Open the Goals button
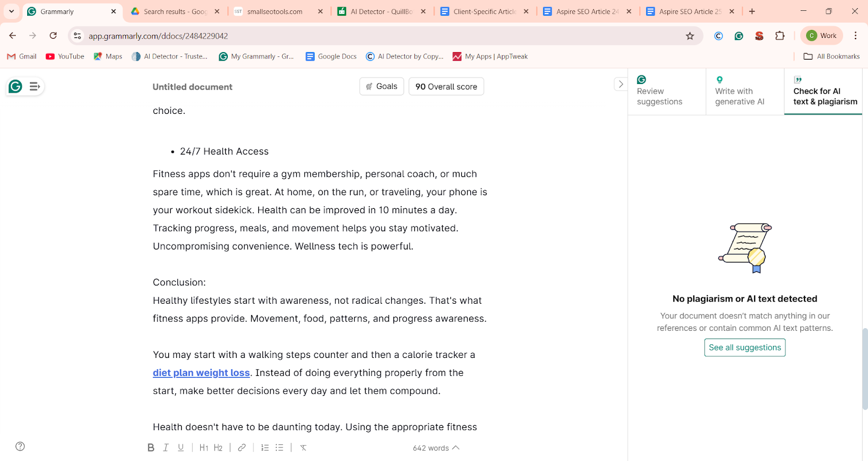Viewport: 868px width, 461px height. [381, 86]
